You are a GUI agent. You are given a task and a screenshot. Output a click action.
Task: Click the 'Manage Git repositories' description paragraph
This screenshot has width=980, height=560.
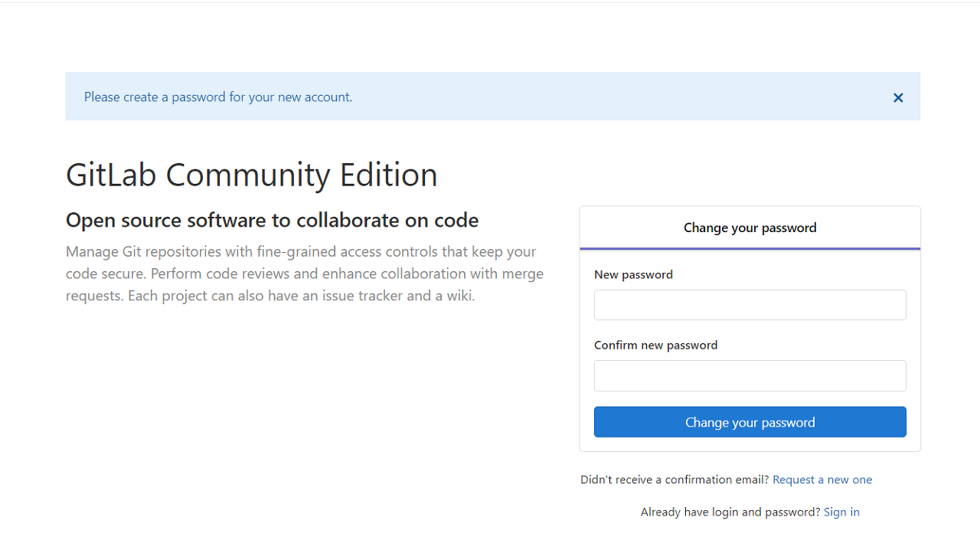tap(305, 273)
